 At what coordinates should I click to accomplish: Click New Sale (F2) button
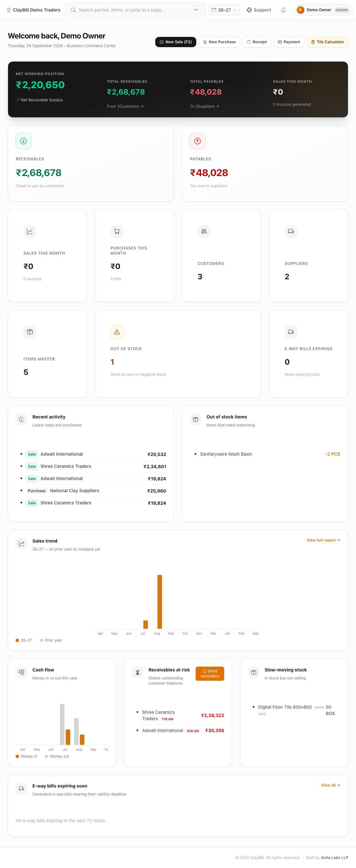point(176,42)
